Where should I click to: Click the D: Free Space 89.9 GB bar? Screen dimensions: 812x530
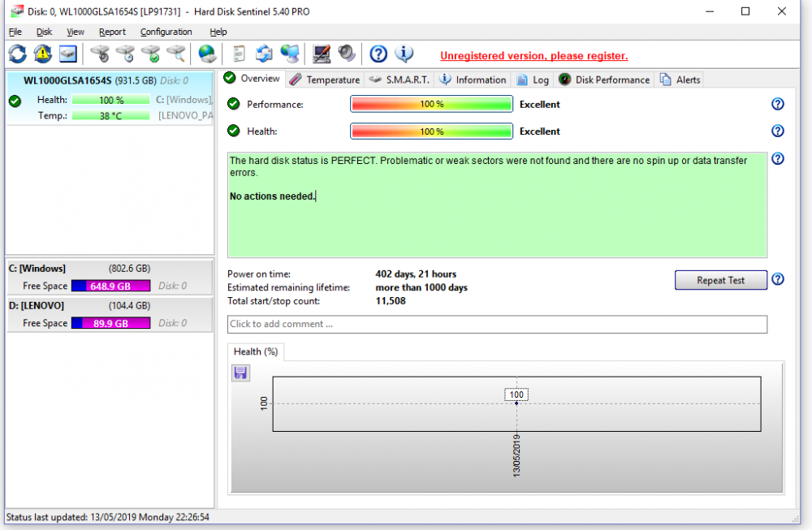point(110,323)
